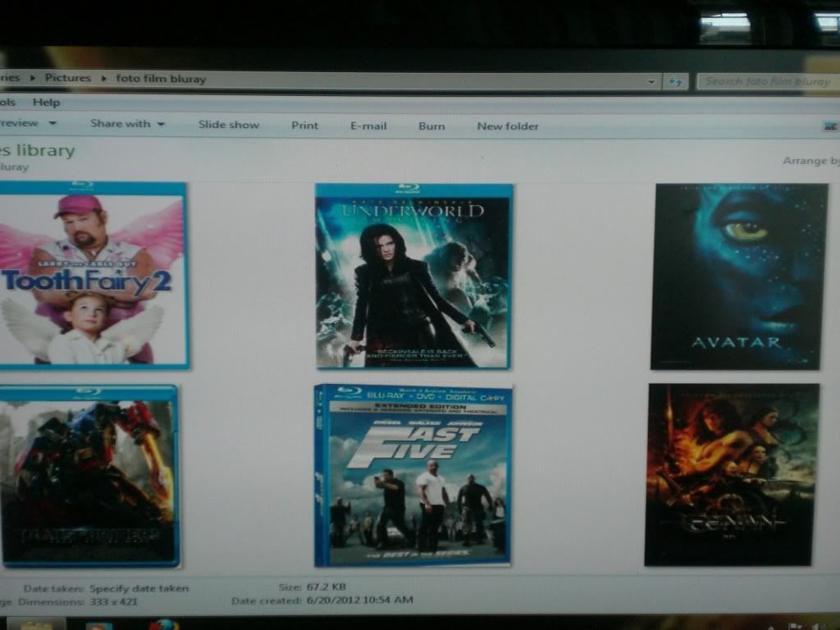Select the Tooth Fairy 2 cover thumbnail
This screenshot has width=840, height=630.
(x=94, y=276)
